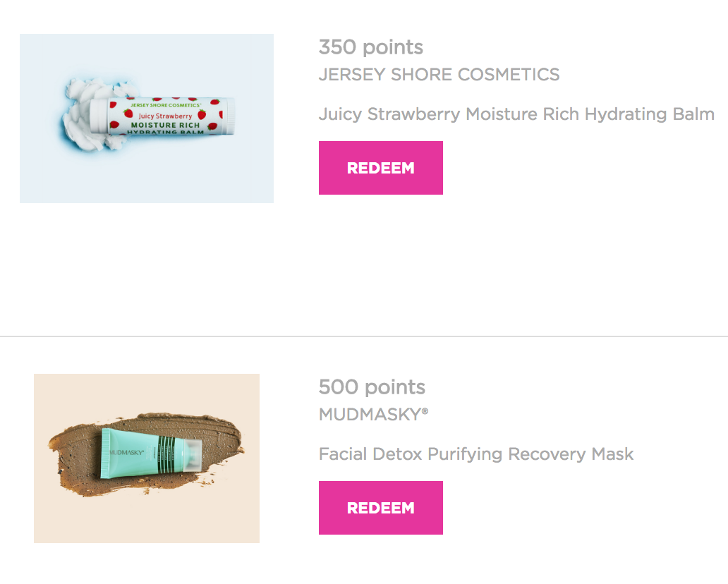The width and height of the screenshot is (728, 584).
Task: Click the MUDMASKY brand name
Action: click(374, 414)
